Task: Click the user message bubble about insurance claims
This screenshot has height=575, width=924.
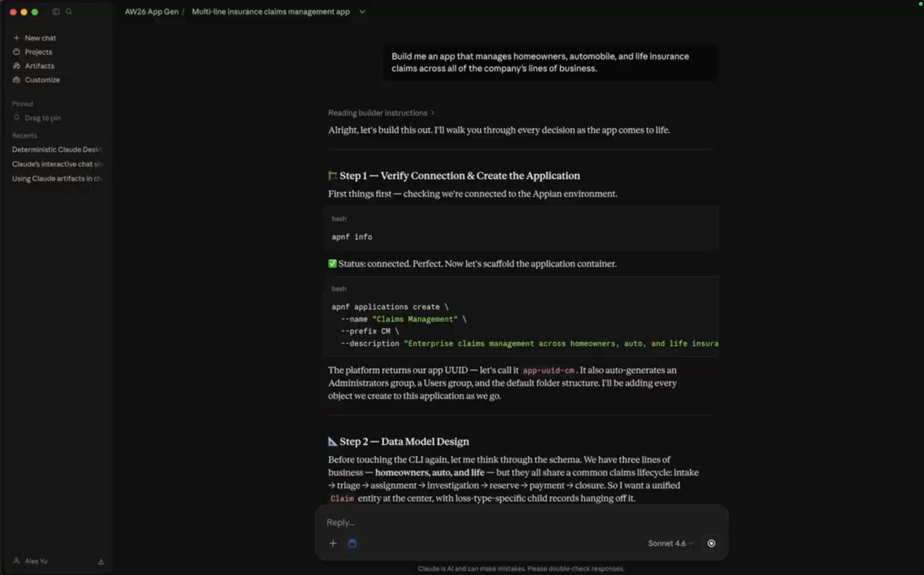Action: pyautogui.click(x=550, y=62)
